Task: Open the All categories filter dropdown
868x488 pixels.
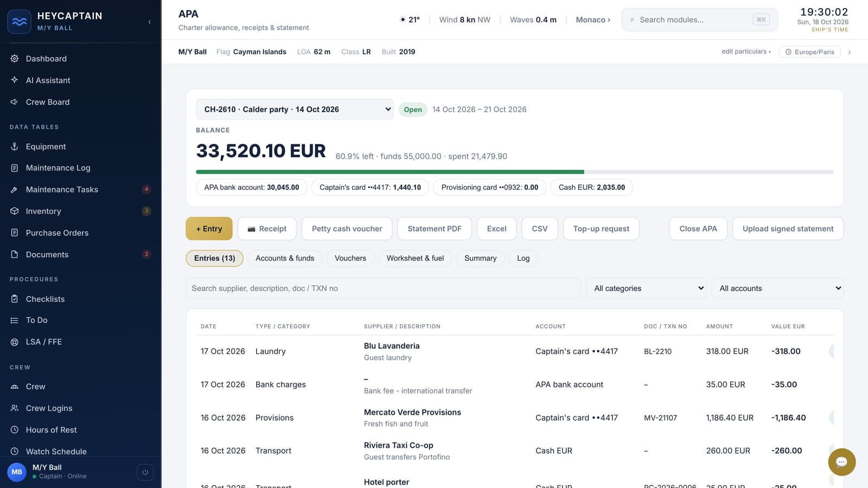Action: pos(646,288)
